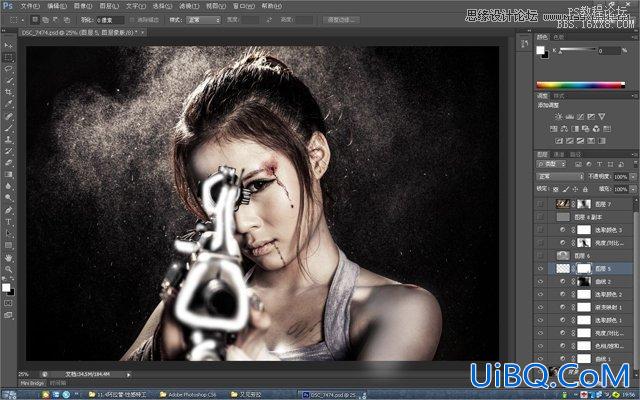Switch to the 色板 swatches tab

(559, 37)
